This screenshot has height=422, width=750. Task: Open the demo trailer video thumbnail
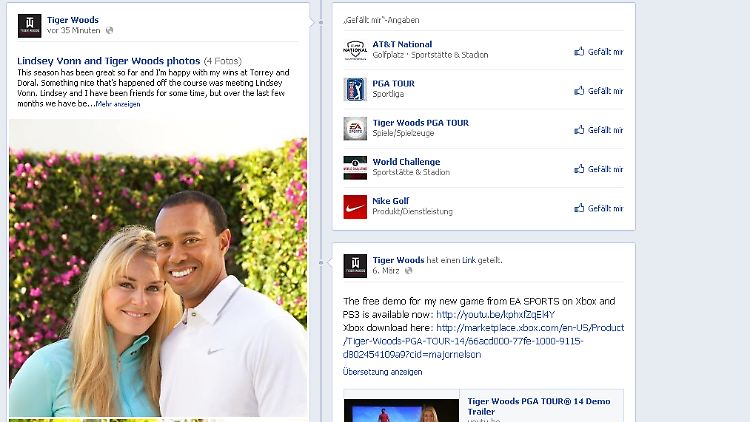point(401,411)
